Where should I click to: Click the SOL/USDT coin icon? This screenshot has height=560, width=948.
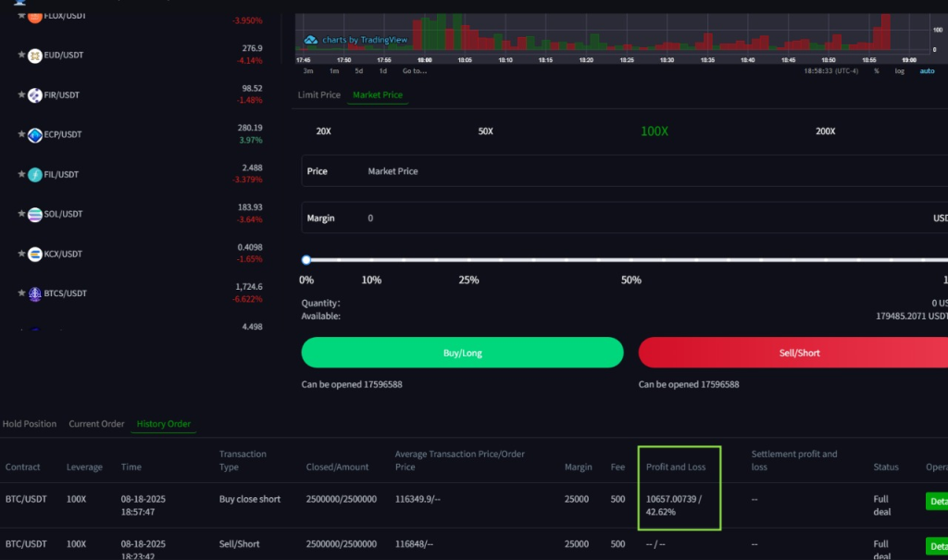pyautogui.click(x=35, y=215)
